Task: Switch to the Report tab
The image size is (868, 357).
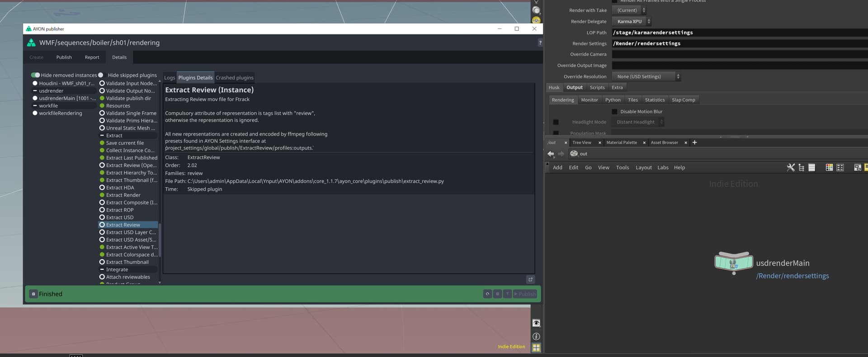Action: click(92, 57)
